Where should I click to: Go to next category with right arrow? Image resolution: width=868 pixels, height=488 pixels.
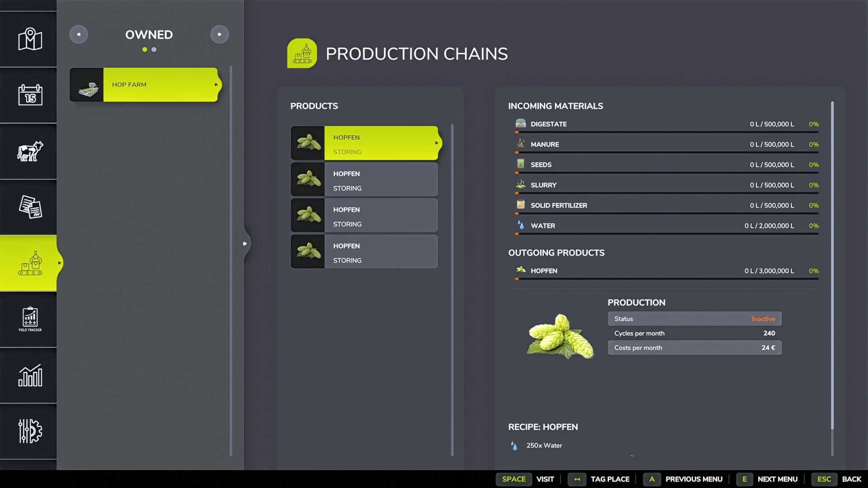[220, 34]
